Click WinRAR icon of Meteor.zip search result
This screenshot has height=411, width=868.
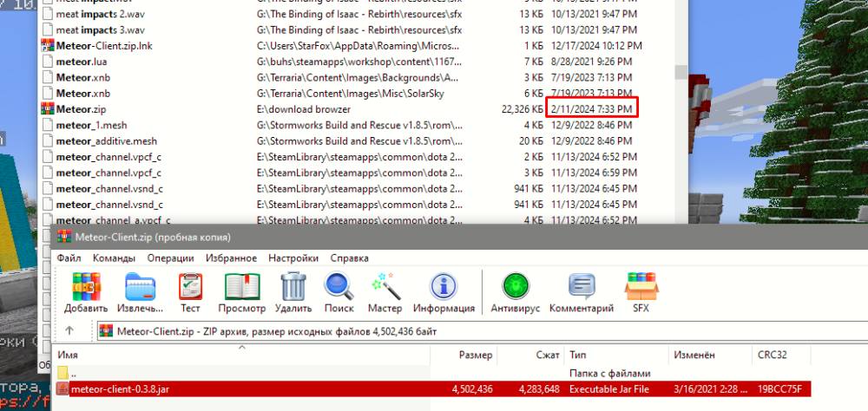[48, 109]
